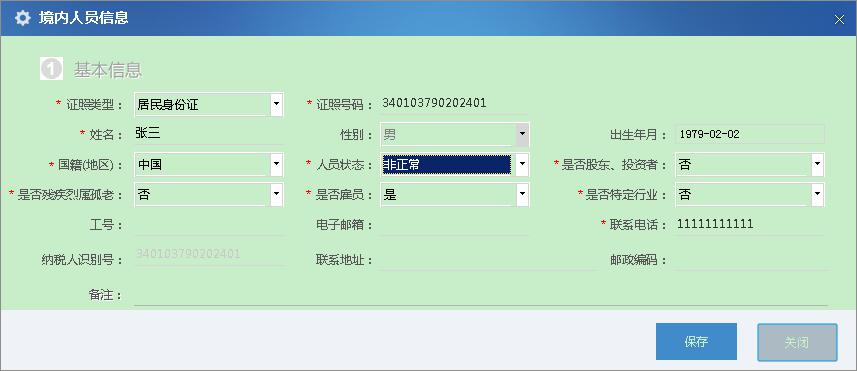Viewport: 857px width, 371px height.
Task: Click the disabled 性别 dropdown arrow
Action: coord(523,134)
